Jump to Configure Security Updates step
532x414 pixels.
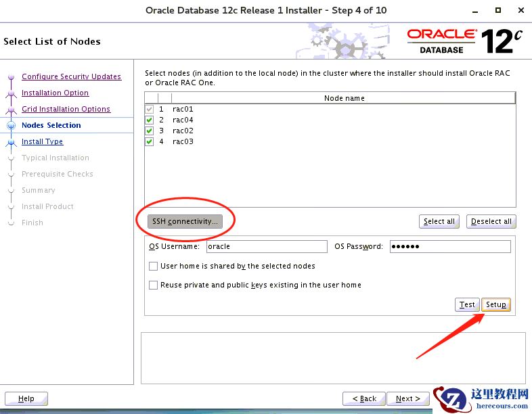pyautogui.click(x=71, y=76)
